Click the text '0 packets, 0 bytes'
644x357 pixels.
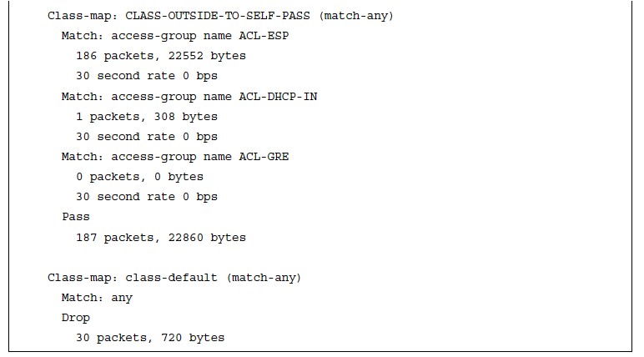[x=139, y=177]
